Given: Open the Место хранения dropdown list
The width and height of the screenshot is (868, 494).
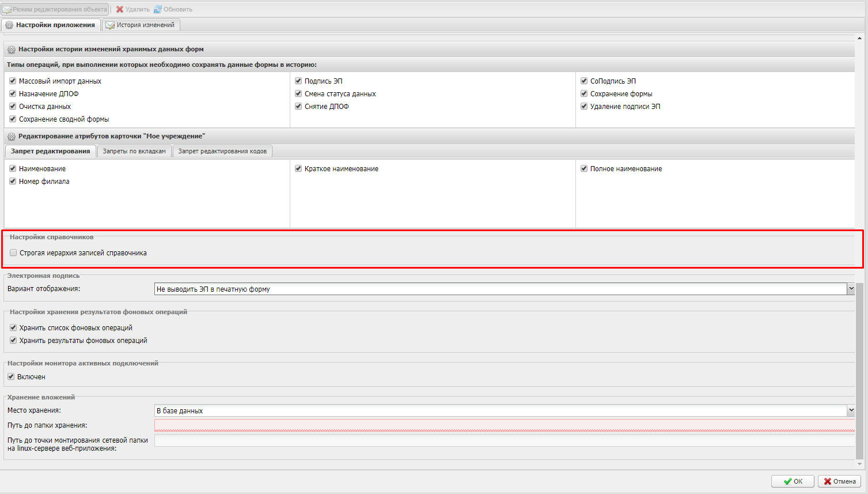Looking at the screenshot, I should (850, 410).
